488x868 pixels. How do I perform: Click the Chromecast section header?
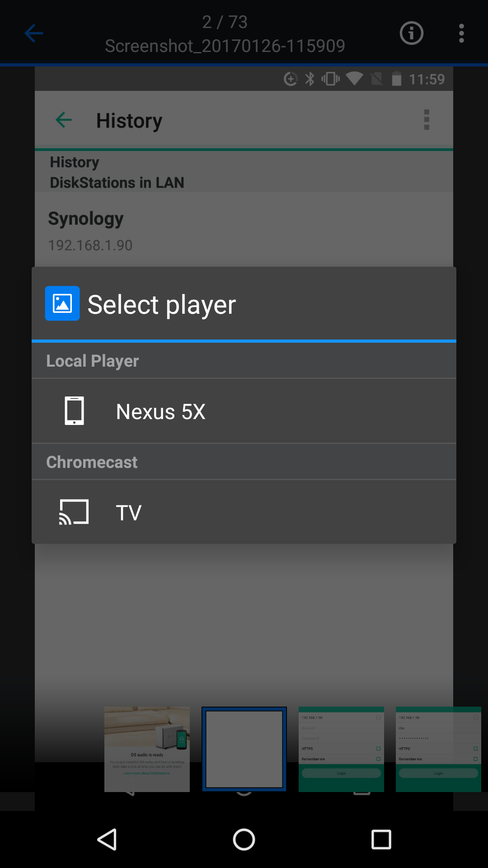244,462
